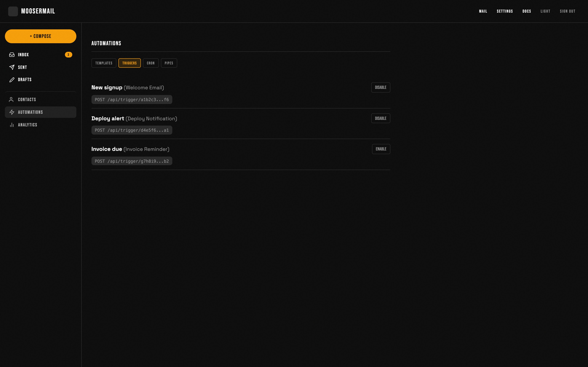Click the Contacts person icon
588x367 pixels.
(x=11, y=99)
